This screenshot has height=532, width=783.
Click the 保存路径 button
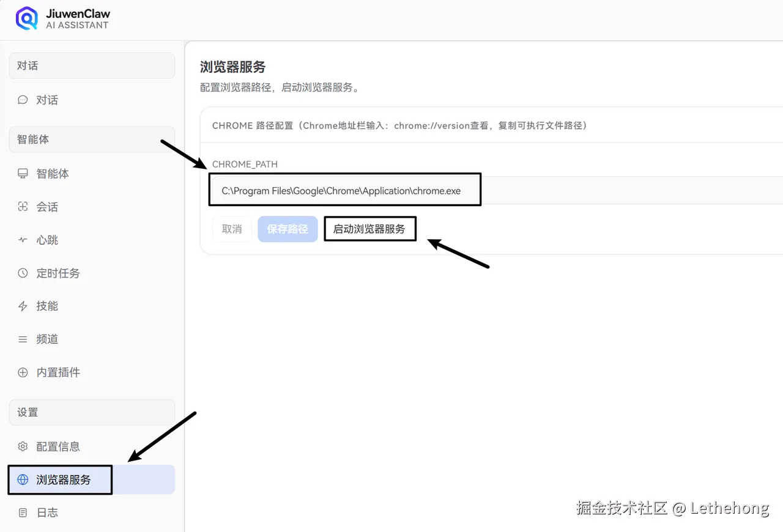(x=288, y=229)
